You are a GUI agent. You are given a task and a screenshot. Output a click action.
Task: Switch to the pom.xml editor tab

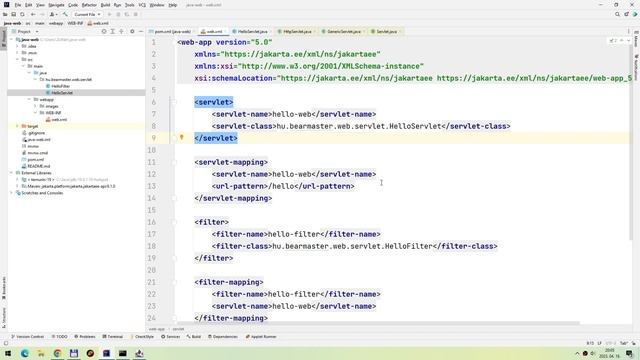173,31
